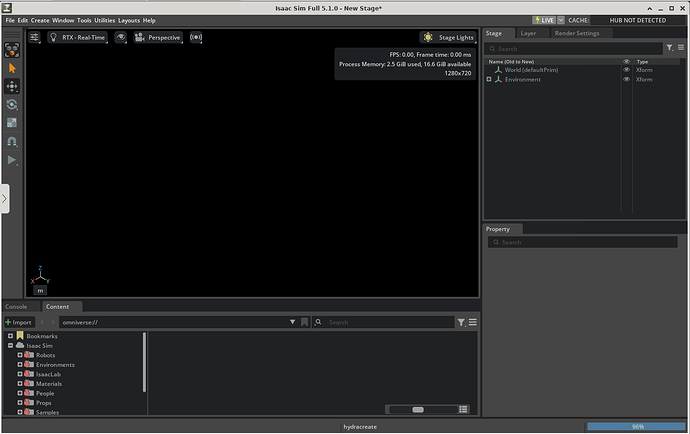Expand the Robots folder
Screen dimensions: 690x434
coord(20,355)
